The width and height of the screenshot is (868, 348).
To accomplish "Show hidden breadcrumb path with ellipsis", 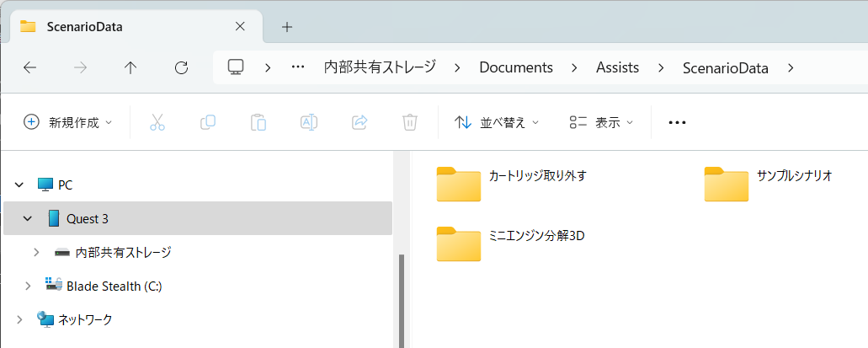I will tap(298, 67).
